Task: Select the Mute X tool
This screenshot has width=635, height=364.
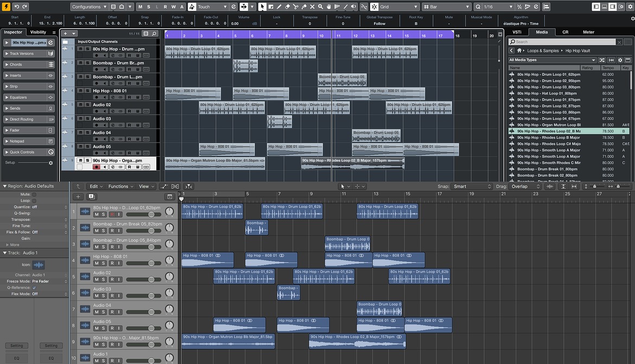Action: [312, 7]
